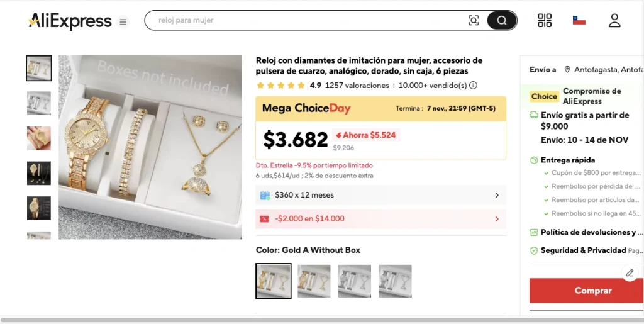
Task: Choose the second gold color variant
Action: 314,281
